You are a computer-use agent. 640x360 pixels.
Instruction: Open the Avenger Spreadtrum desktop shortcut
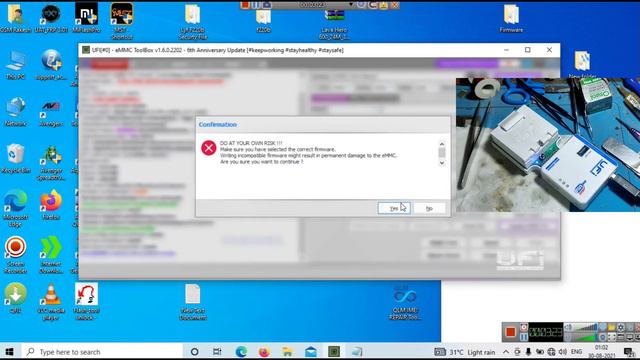click(51, 163)
